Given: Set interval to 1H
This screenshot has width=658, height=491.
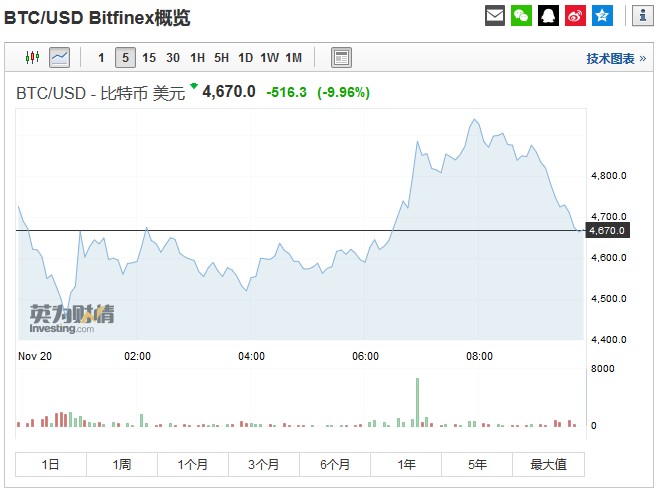Looking at the screenshot, I should 198,58.
